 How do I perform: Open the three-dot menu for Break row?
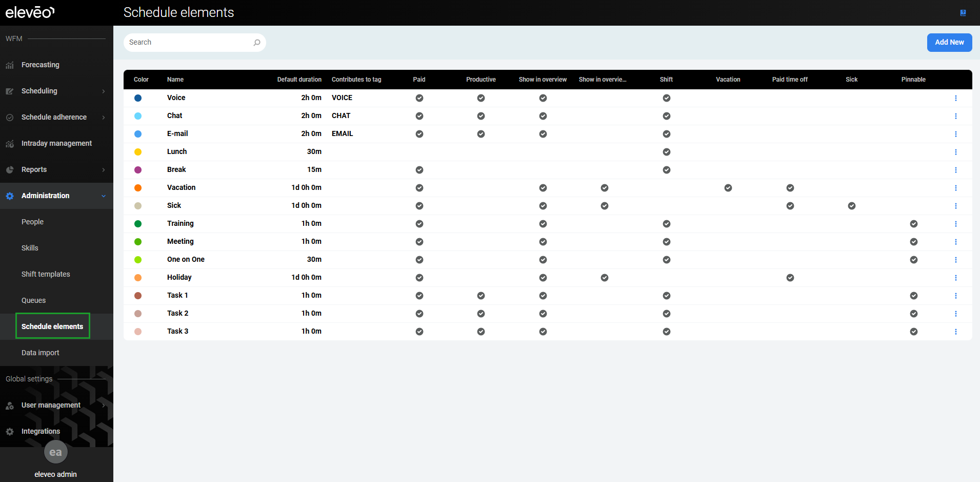tap(956, 170)
